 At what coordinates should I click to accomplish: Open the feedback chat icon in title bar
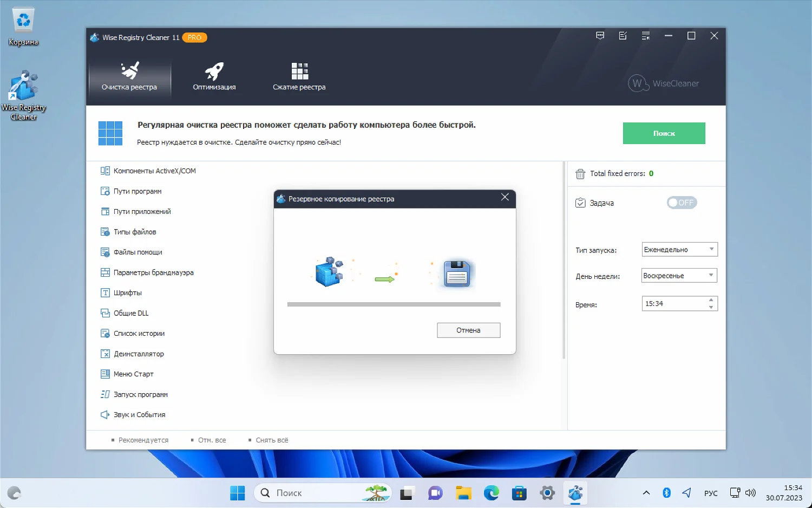[x=600, y=36]
